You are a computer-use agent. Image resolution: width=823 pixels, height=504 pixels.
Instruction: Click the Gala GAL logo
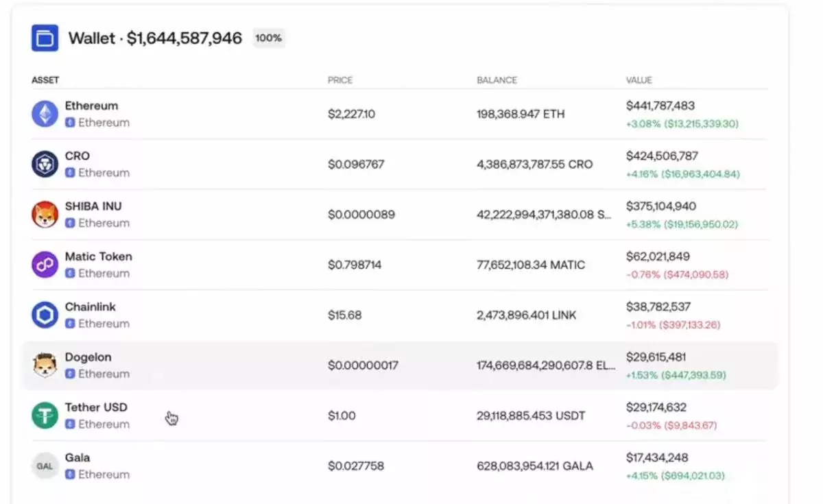(45, 466)
